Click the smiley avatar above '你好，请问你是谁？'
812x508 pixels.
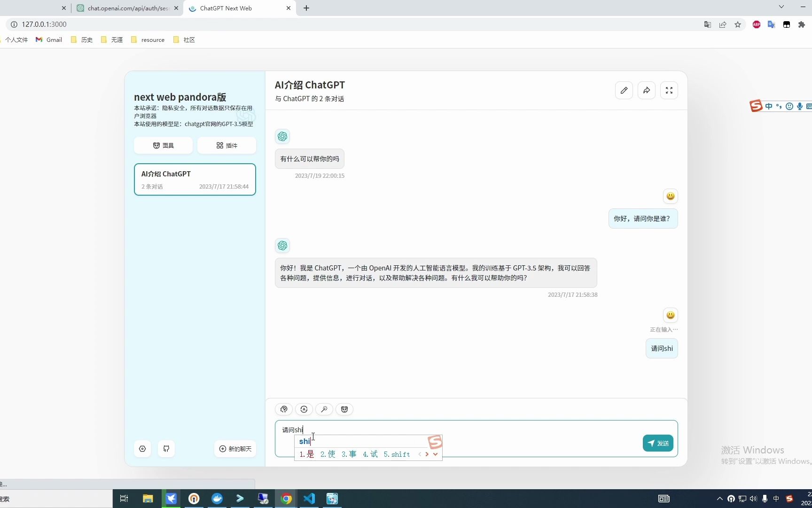point(671,196)
